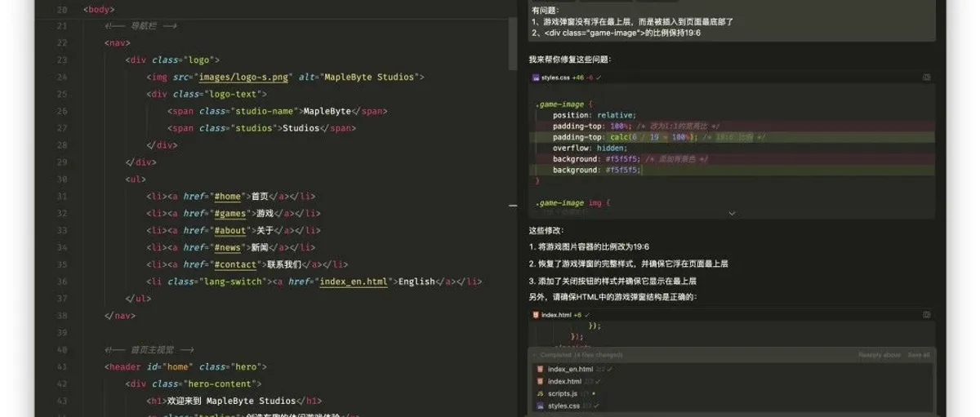Click the #about href in code
This screenshot has width=980, height=417.
pos(230,231)
